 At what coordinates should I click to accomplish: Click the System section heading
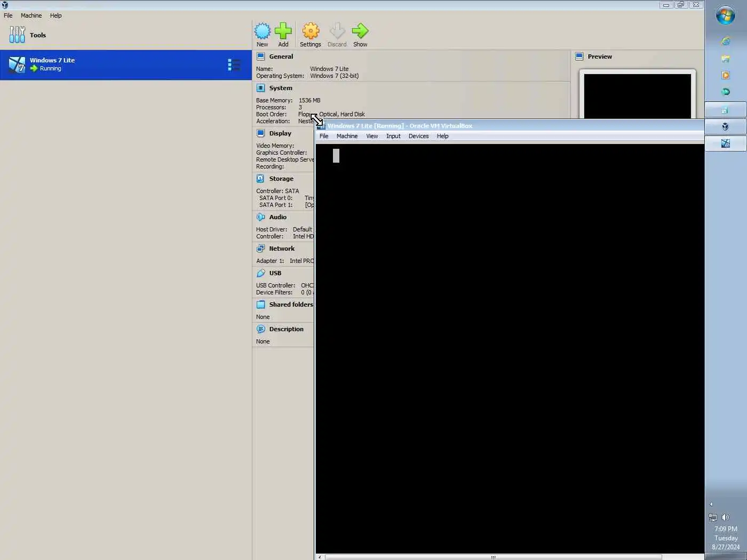click(281, 87)
